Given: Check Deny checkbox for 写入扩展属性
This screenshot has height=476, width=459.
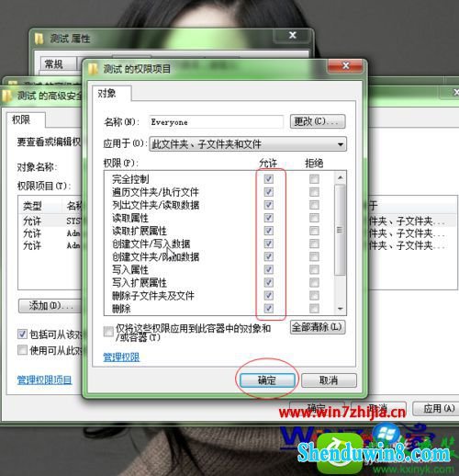Looking at the screenshot, I should click(x=314, y=282).
